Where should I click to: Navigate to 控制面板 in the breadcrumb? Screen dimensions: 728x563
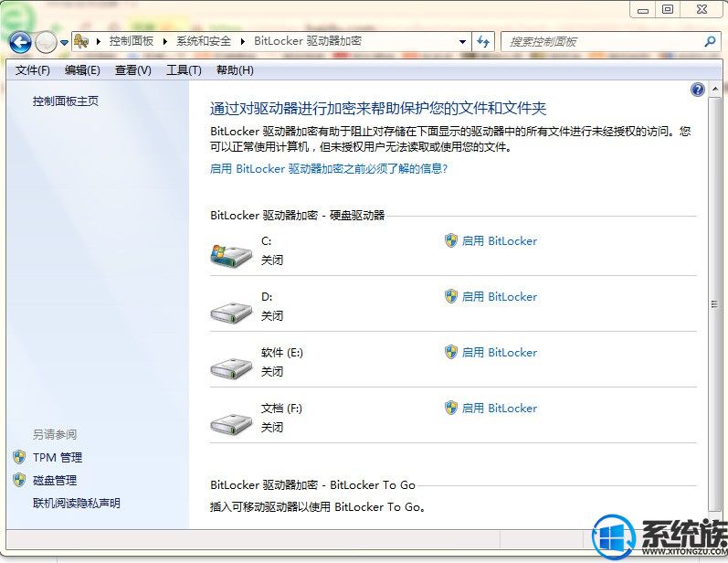click(131, 41)
